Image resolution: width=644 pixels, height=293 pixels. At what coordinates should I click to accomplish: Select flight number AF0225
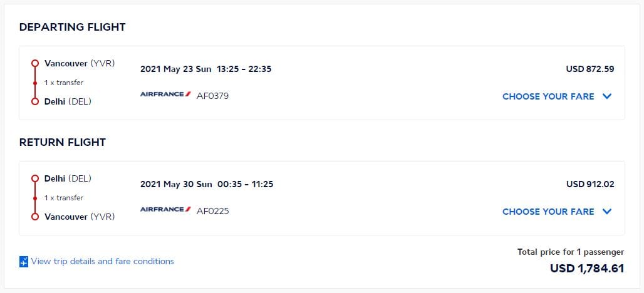[x=213, y=212]
